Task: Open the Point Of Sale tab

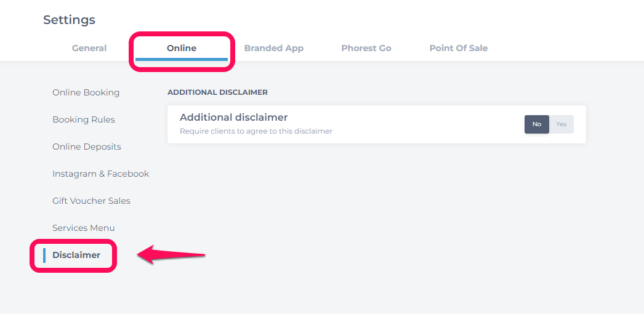Action: click(458, 48)
